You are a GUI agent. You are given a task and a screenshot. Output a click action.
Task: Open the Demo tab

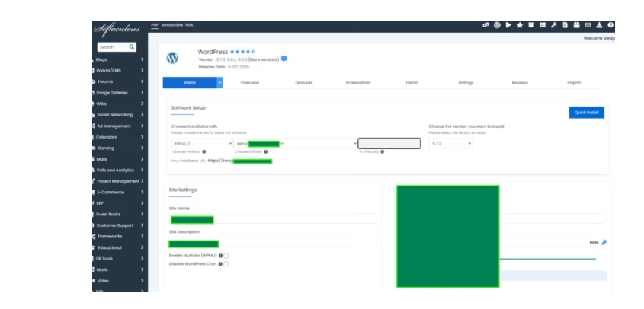click(412, 83)
